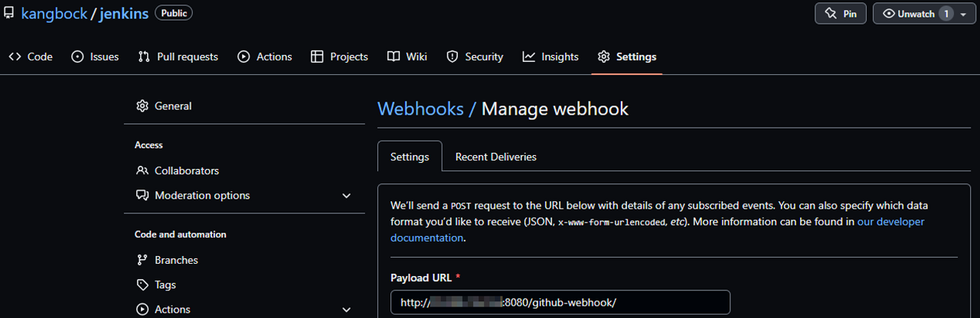This screenshot has height=318, width=980.
Task: Click the Moderation options comment icon
Action: [142, 196]
